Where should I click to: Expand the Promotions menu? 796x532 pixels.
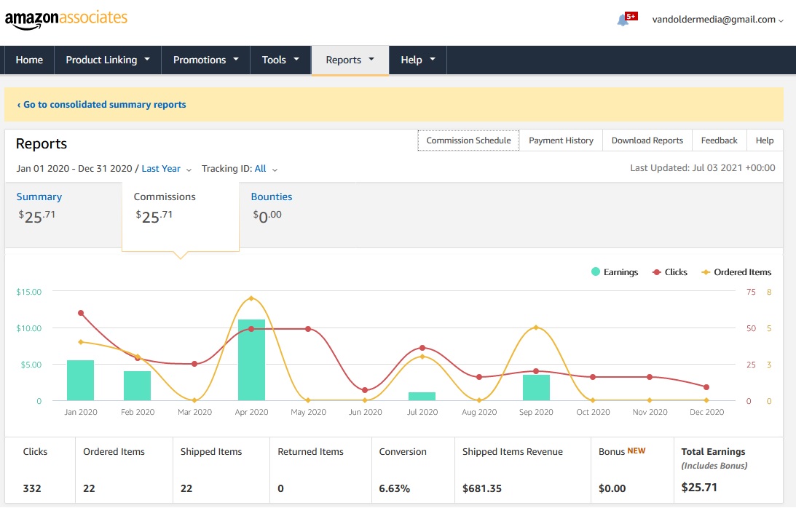(205, 60)
